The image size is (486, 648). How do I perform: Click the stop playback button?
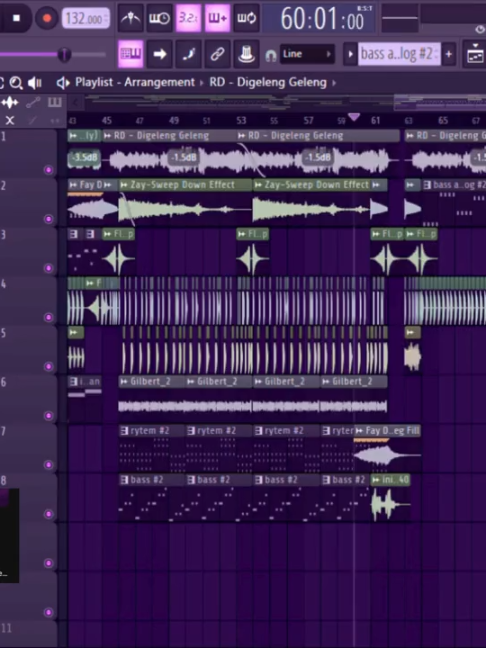16,18
